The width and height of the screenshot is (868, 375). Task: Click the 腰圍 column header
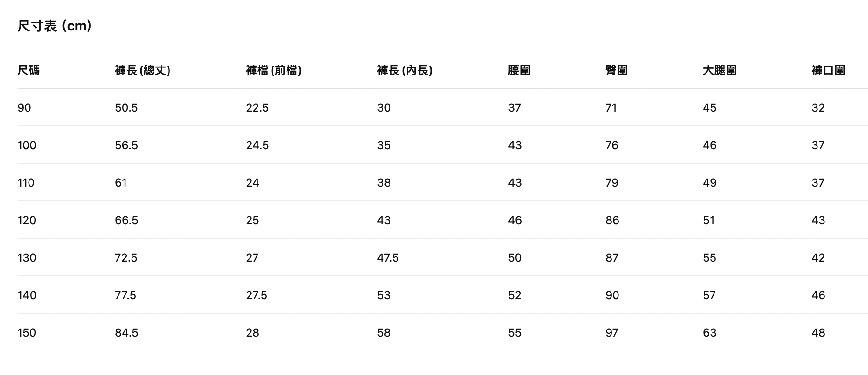click(519, 70)
